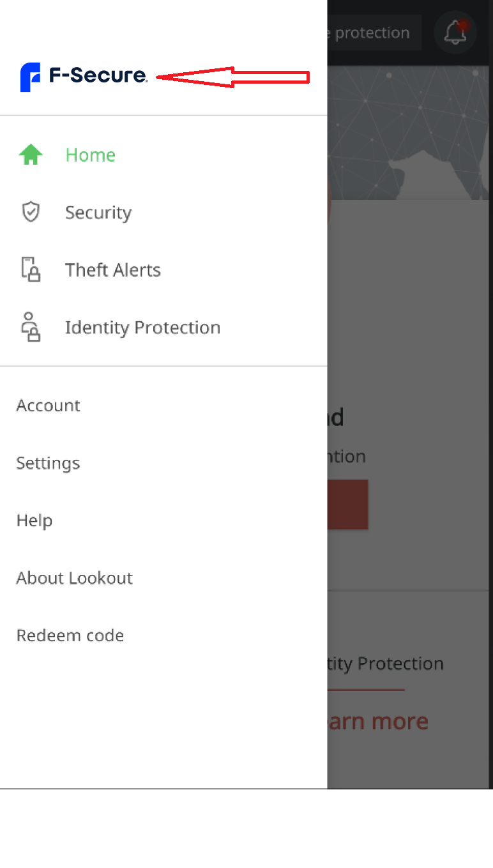Click the F-Secure blue logo icon
This screenshot has height=868, width=493.
(30, 77)
